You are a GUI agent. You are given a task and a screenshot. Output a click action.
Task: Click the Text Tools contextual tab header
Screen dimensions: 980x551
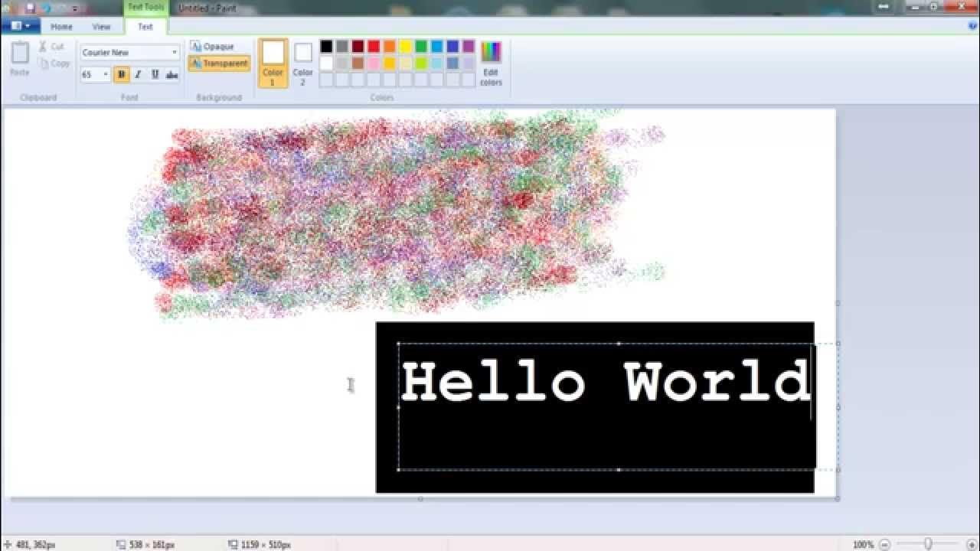pyautogui.click(x=145, y=8)
